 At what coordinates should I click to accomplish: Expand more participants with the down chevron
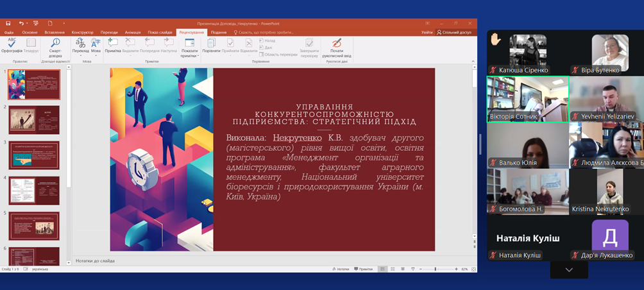568,270
